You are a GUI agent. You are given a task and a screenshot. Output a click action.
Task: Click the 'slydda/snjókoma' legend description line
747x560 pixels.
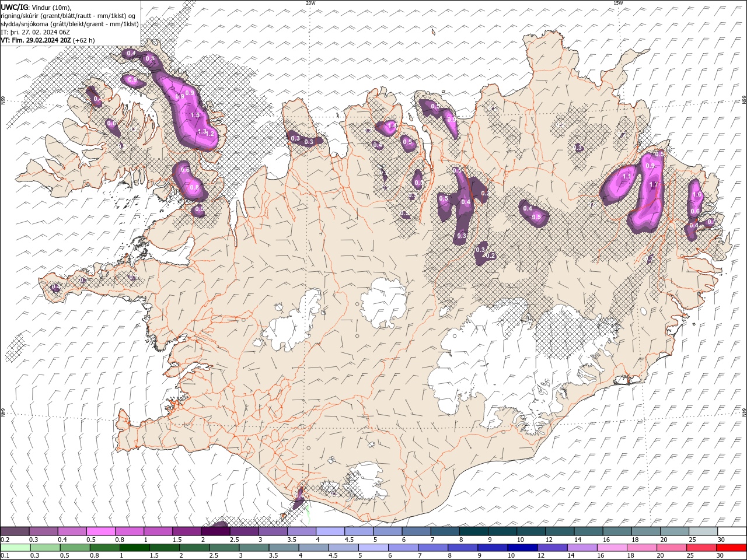click(x=69, y=24)
